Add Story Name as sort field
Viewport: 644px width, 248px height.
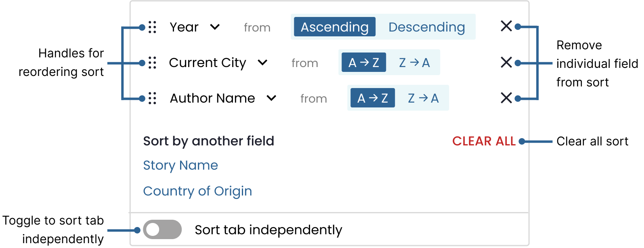point(180,165)
